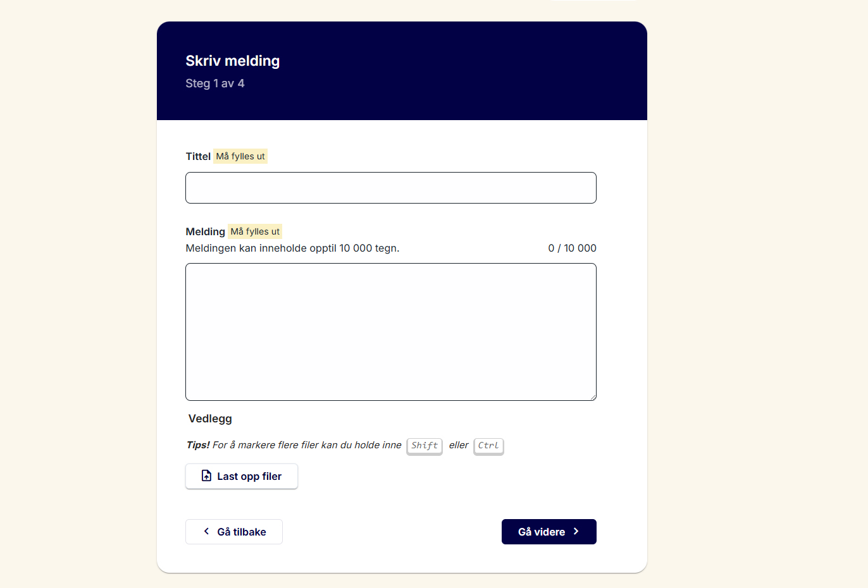Image resolution: width=868 pixels, height=588 pixels.
Task: Click the Melding field label
Action: pyautogui.click(x=205, y=231)
